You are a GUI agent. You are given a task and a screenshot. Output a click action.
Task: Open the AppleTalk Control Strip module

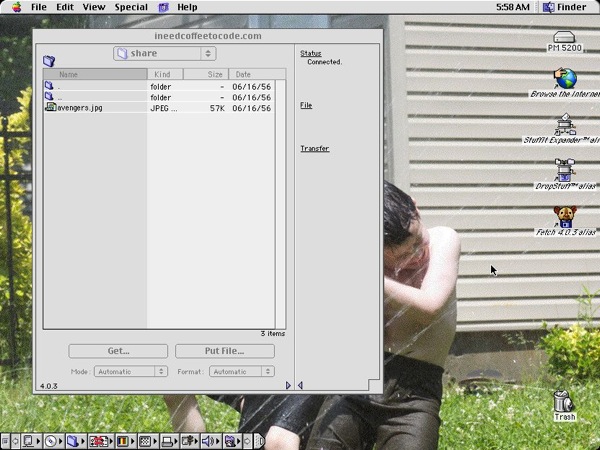click(31, 441)
